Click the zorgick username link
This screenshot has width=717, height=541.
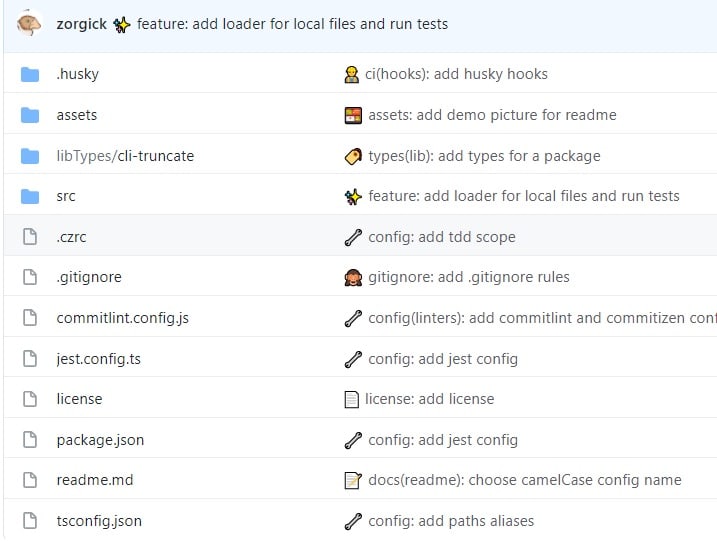82,23
